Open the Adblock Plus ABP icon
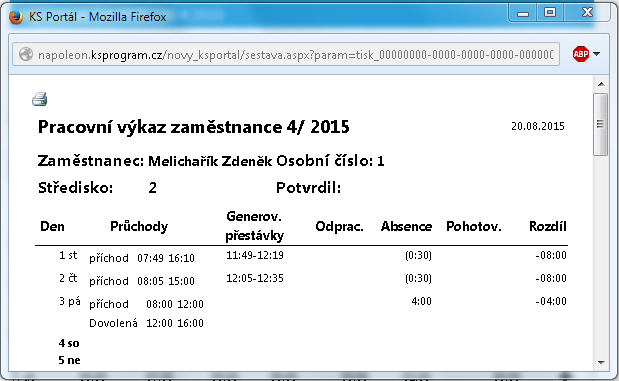The width and height of the screenshot is (619, 381). (581, 54)
